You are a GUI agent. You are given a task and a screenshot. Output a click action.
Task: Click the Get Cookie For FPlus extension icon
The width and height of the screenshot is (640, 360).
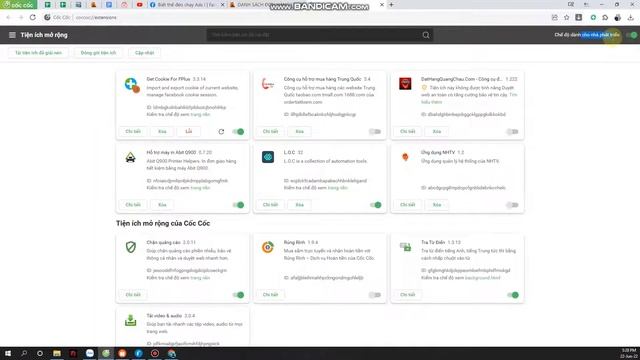pyautogui.click(x=131, y=85)
